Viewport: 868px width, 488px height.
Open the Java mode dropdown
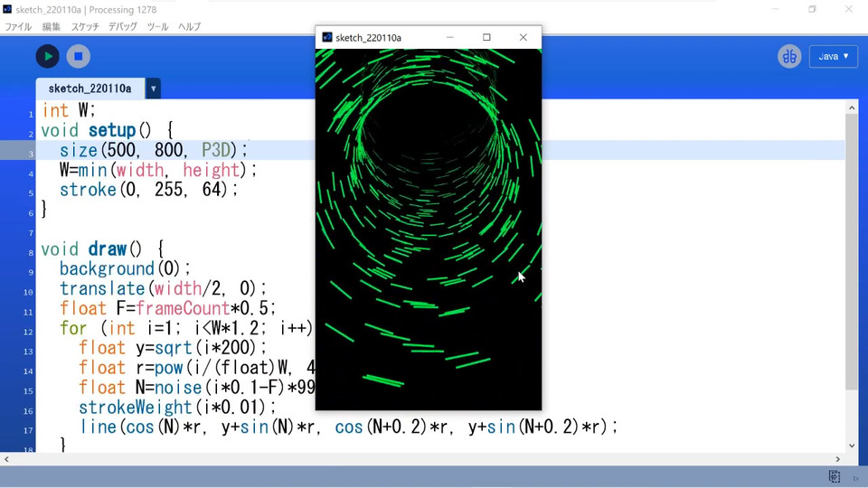(833, 56)
